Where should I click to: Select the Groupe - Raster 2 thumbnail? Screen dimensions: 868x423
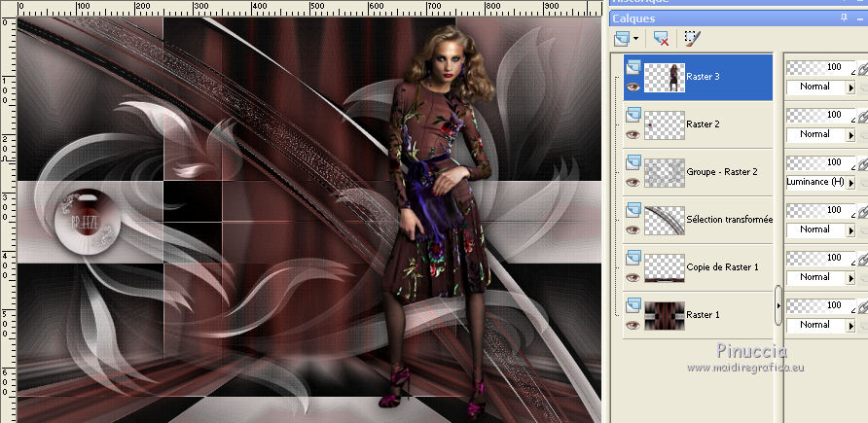pyautogui.click(x=665, y=172)
